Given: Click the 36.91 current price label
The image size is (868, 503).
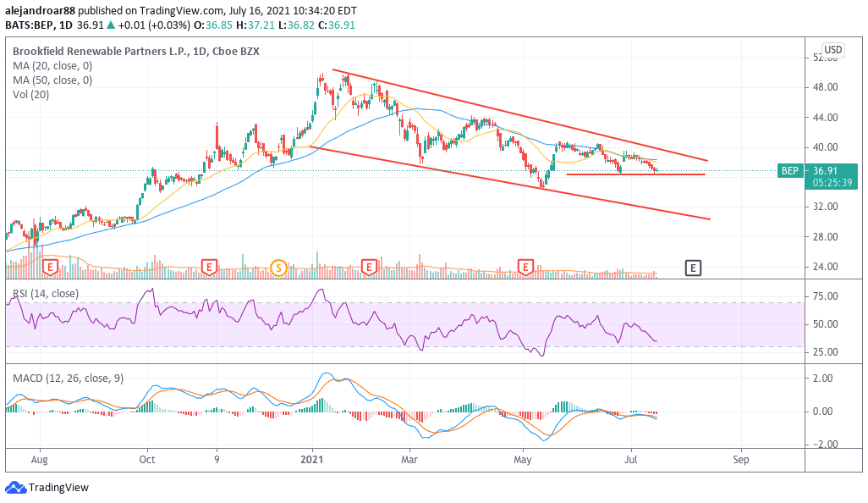Looking at the screenshot, I should tap(825, 170).
